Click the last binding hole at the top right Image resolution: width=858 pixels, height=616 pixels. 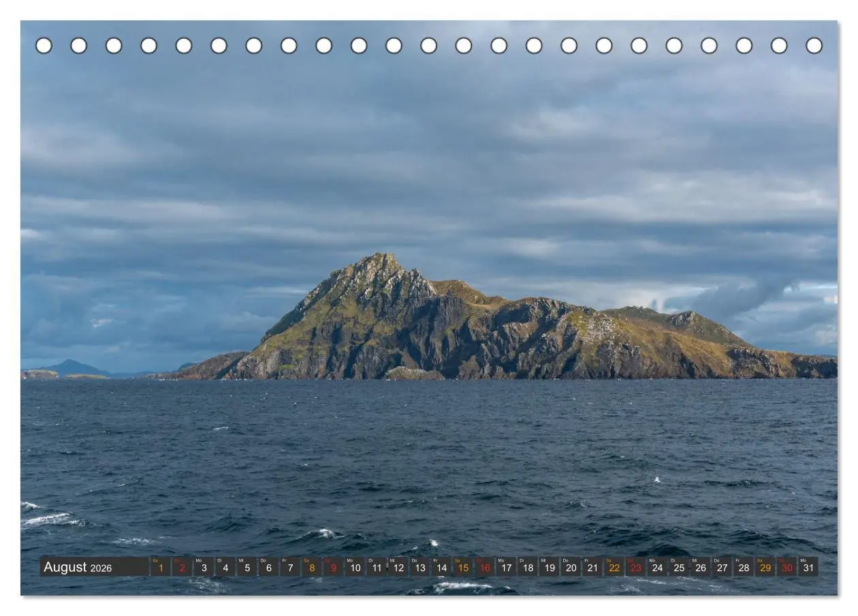coord(814,46)
